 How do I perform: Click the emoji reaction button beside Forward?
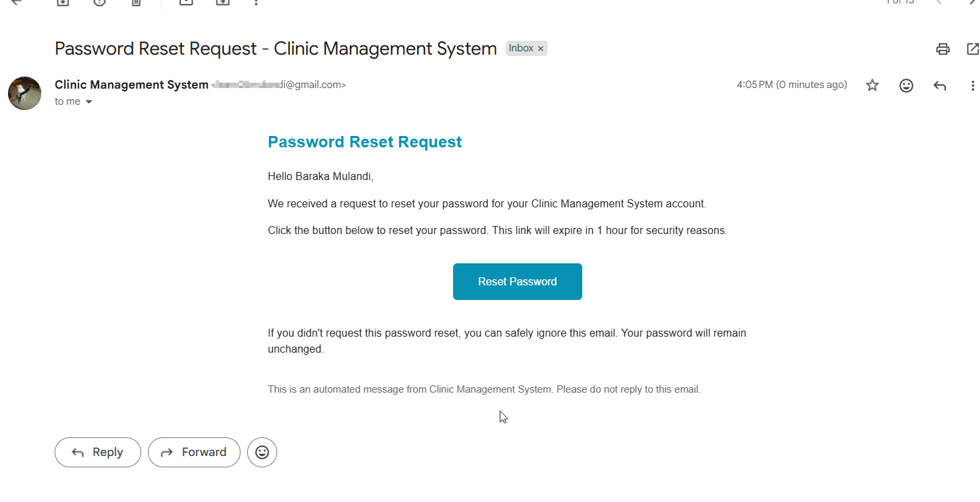262,452
